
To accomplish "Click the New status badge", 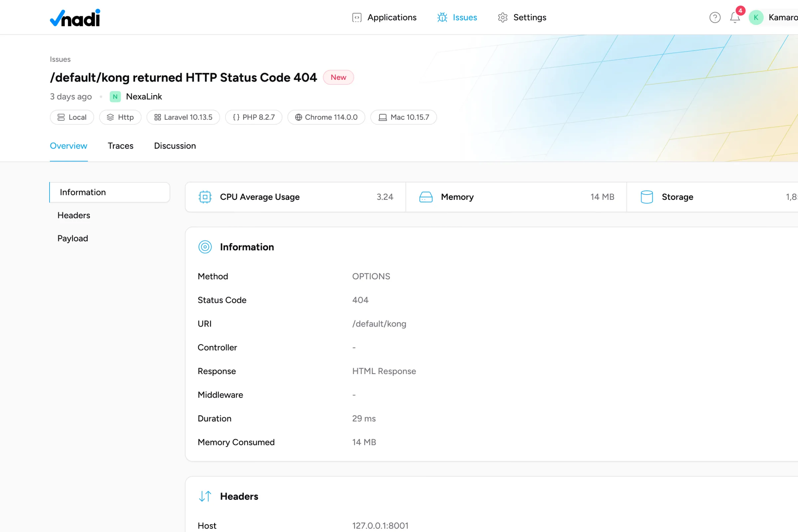I will click(338, 77).
